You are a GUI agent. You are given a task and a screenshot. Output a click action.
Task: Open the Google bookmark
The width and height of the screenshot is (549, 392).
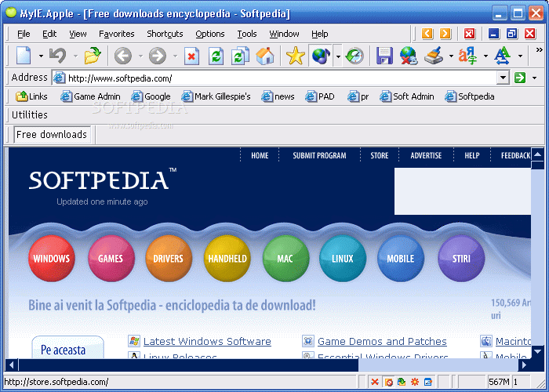click(x=151, y=96)
